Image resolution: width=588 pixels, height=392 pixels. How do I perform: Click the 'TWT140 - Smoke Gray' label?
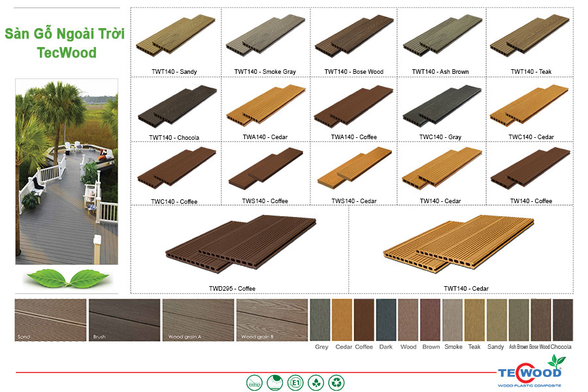pos(265,71)
